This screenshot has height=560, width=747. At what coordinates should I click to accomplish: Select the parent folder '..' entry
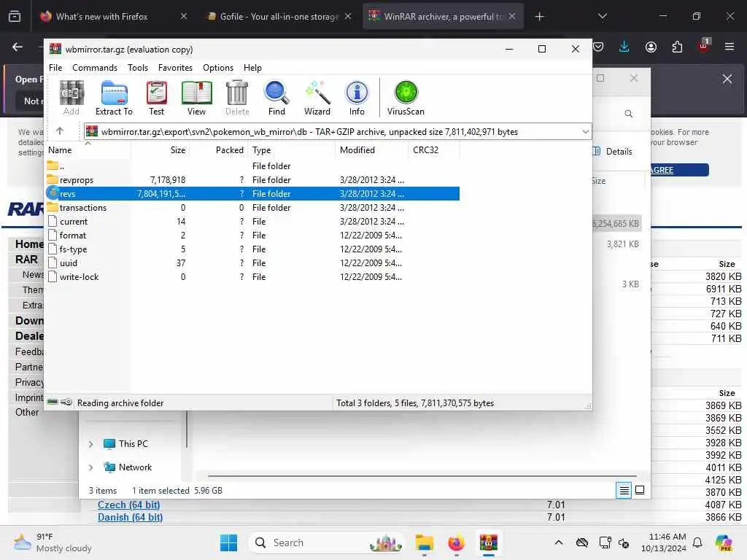252,166
